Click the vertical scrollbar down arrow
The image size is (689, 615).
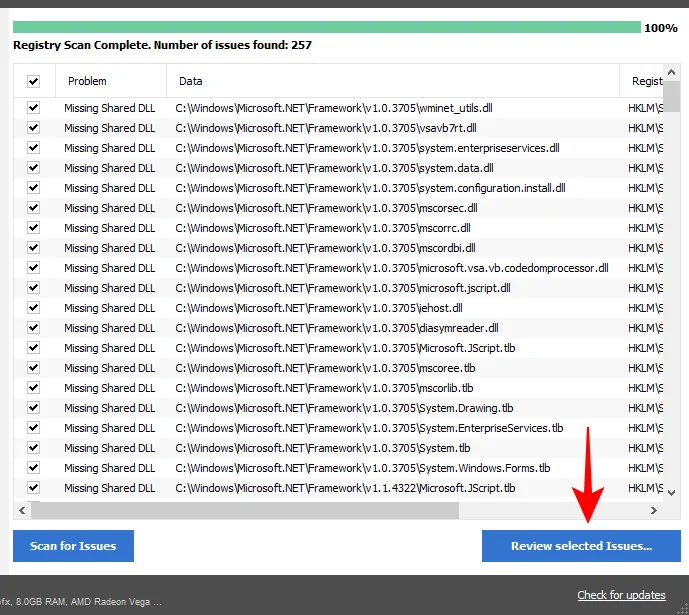(672, 492)
